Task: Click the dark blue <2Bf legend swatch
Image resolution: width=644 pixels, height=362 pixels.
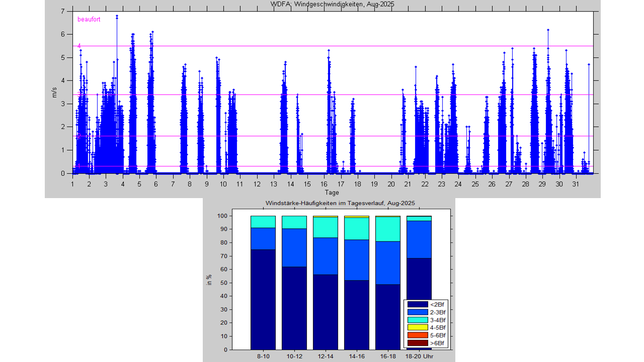Action: (417, 304)
